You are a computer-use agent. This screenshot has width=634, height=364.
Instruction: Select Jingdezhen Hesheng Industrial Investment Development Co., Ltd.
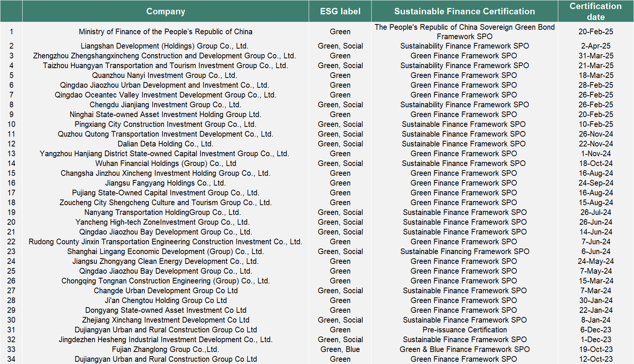click(x=165, y=340)
